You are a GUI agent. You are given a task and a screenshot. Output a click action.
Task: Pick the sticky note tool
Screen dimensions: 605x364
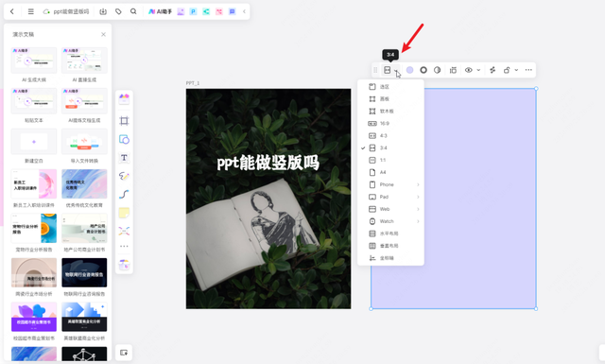coord(124,213)
